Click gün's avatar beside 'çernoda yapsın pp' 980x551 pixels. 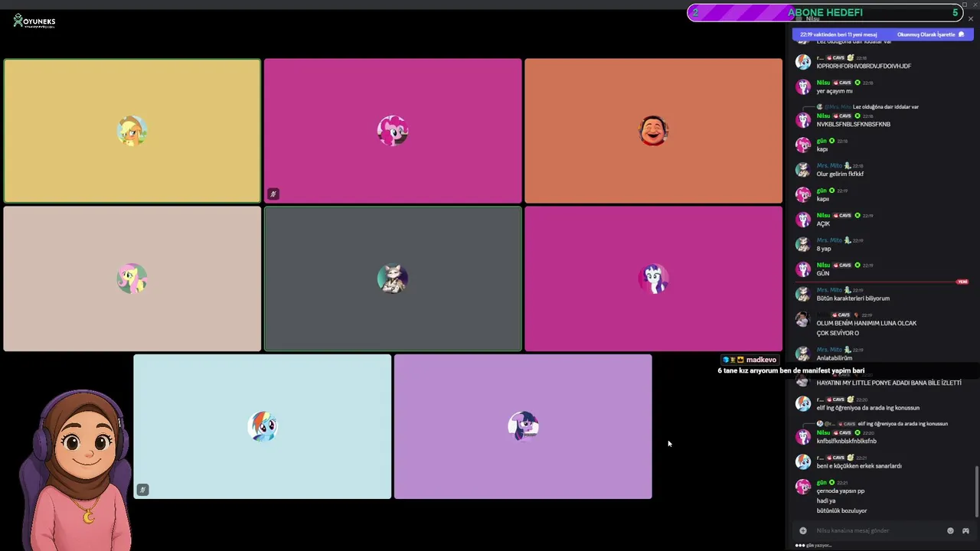click(803, 487)
